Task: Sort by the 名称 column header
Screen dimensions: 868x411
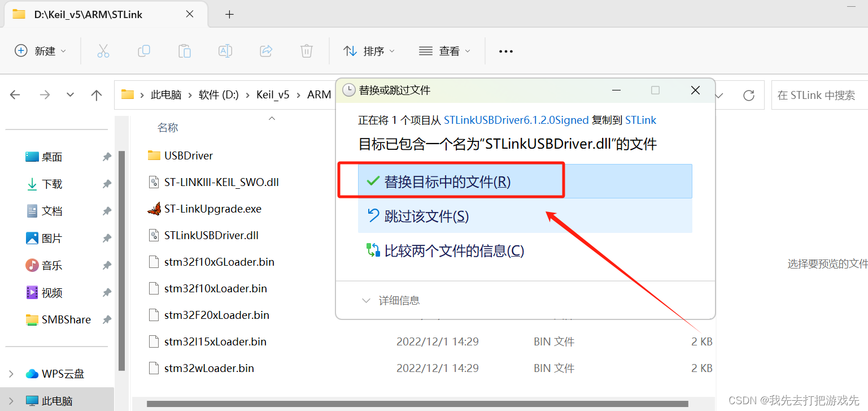Action: point(168,128)
